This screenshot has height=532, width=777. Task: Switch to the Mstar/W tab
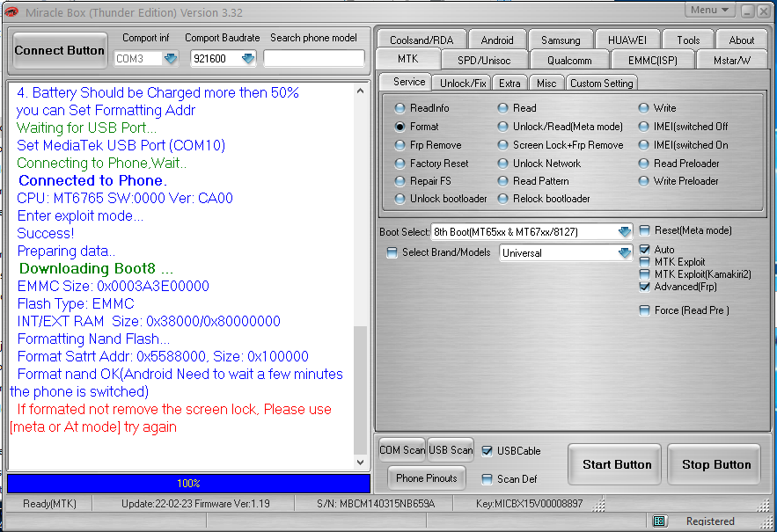click(x=732, y=60)
